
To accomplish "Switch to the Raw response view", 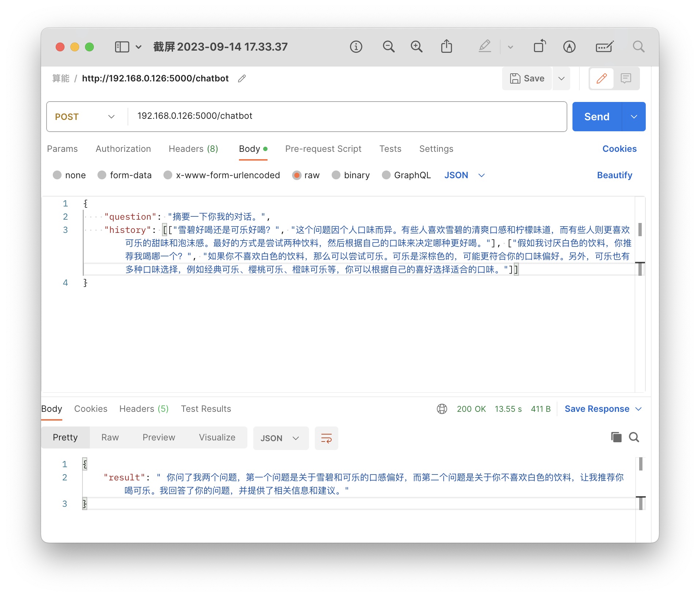I will (110, 437).
